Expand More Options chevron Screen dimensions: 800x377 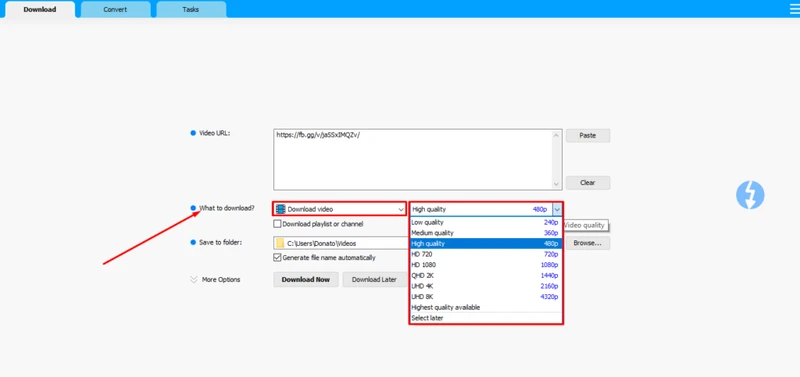click(x=193, y=280)
